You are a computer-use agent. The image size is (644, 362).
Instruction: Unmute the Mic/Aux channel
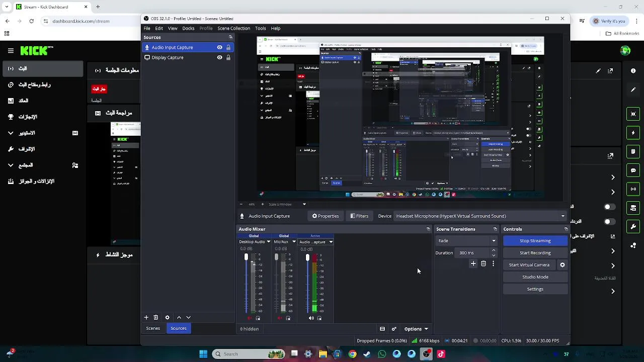pos(280,318)
